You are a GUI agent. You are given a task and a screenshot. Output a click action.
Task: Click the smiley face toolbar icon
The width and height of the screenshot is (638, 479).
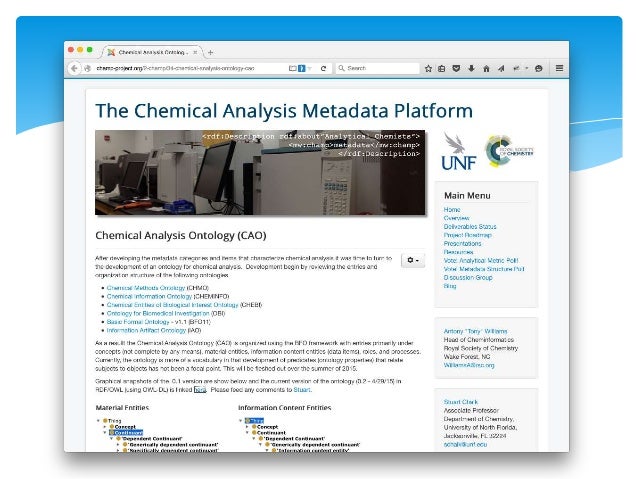(539, 68)
